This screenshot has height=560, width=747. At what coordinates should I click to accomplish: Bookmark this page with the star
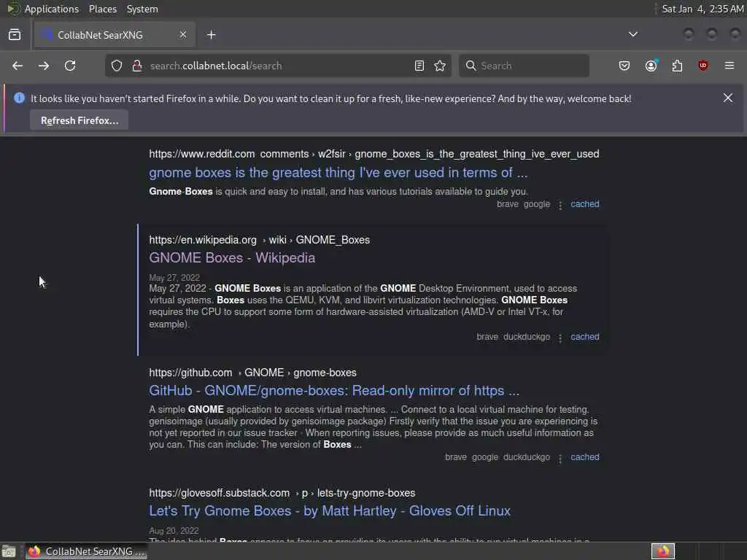440,66
